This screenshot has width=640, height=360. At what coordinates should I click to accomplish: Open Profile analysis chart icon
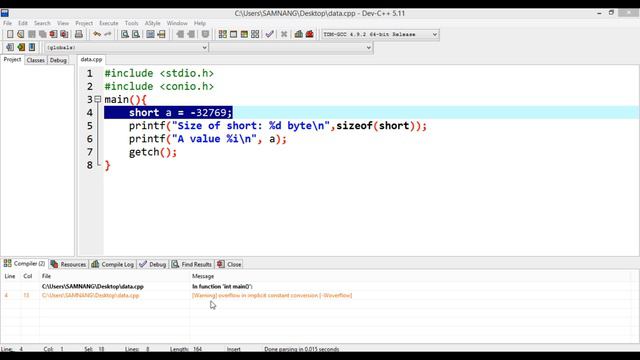coord(299,34)
